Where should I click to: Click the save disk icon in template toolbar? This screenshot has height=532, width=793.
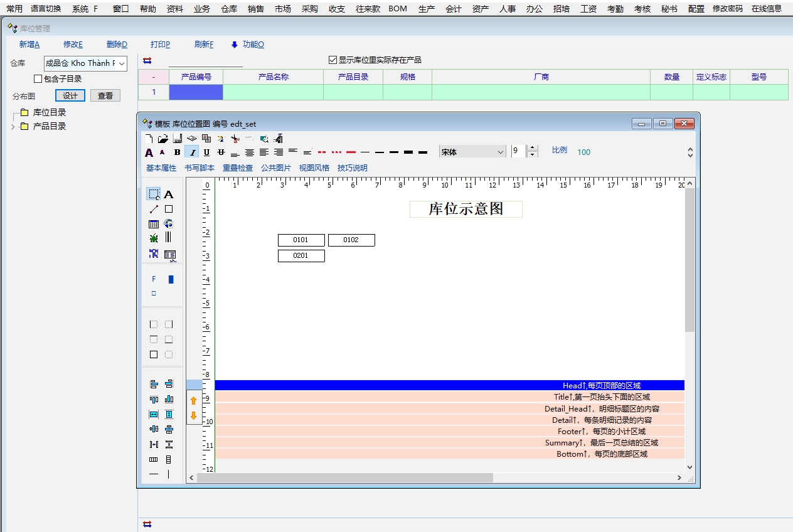coord(177,139)
